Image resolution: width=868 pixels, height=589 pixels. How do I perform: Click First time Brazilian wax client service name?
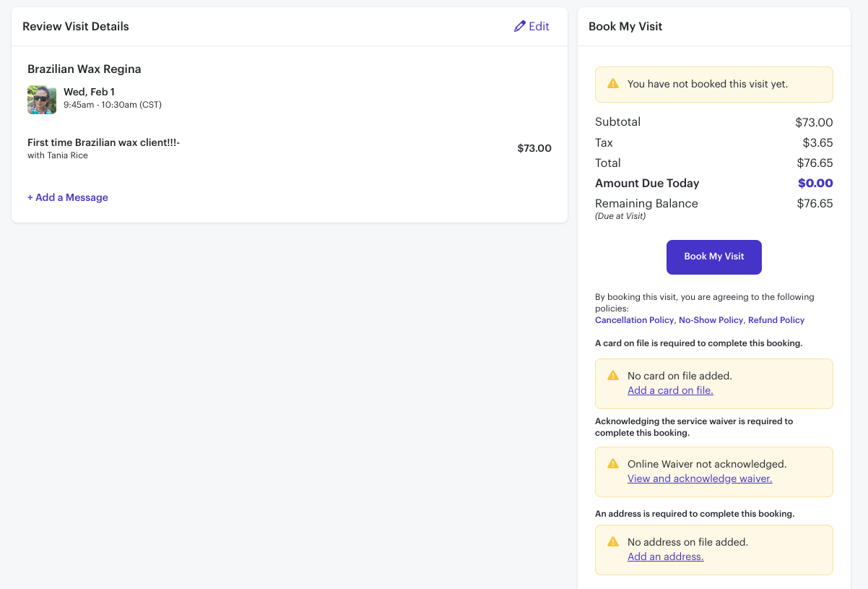(x=103, y=143)
